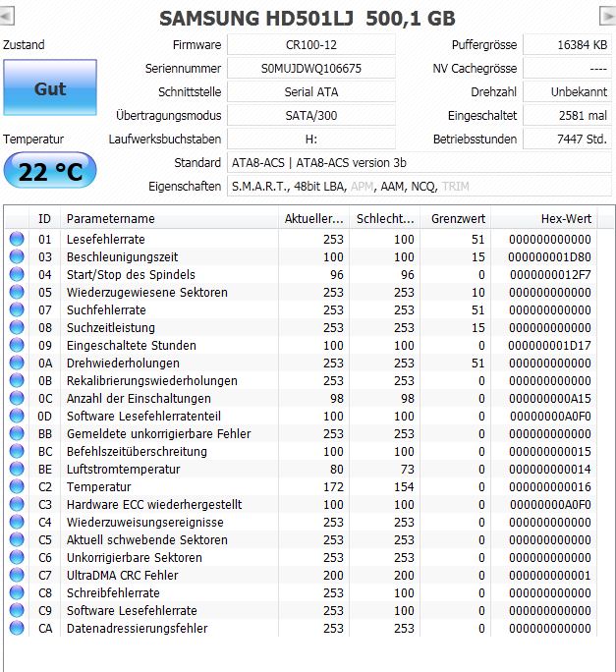The height and width of the screenshot is (672, 616).
Task: Click the Gut health status button
Action: [50, 87]
